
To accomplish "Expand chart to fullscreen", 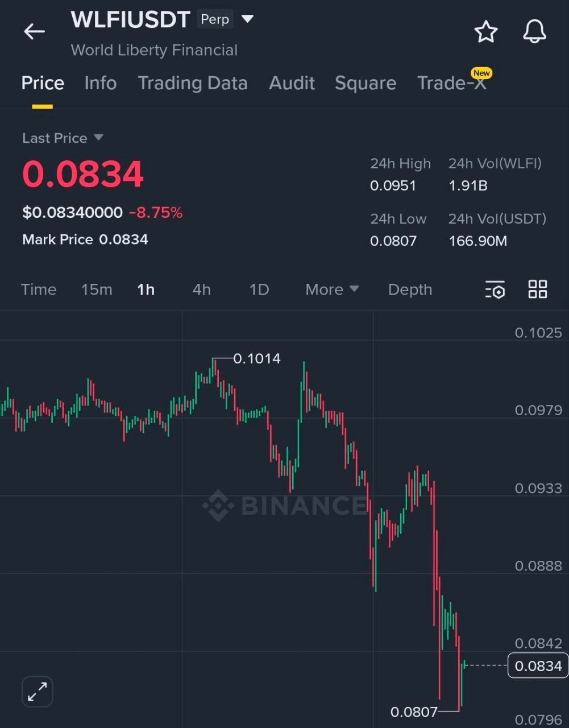I will pyautogui.click(x=38, y=692).
